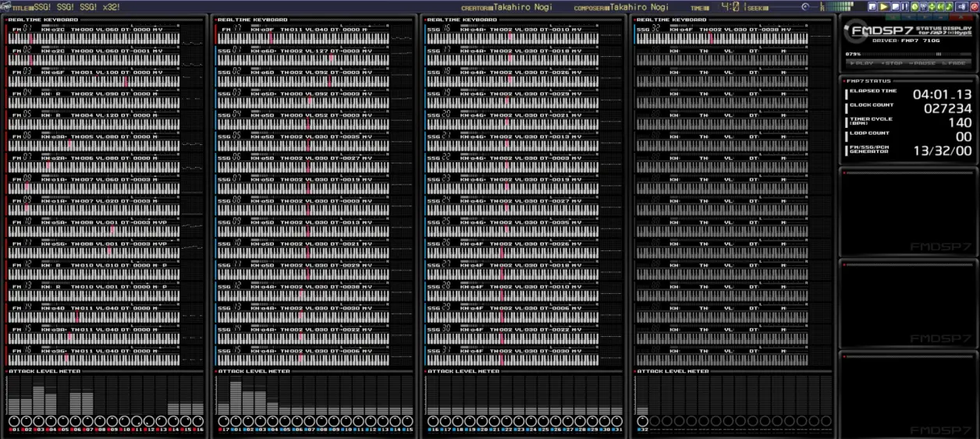Click the PAUSE text button in FMDSP7 panel
This screenshot has height=439, width=980.
click(x=923, y=63)
